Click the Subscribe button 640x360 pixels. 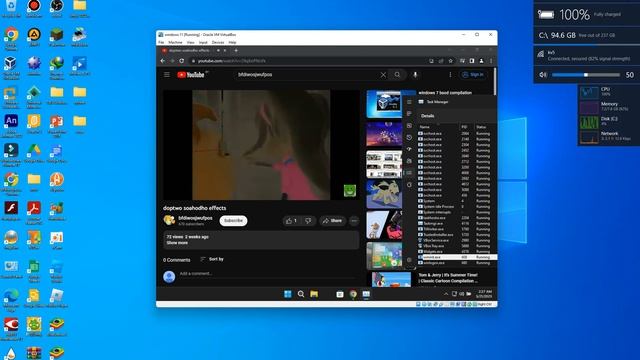coord(233,220)
